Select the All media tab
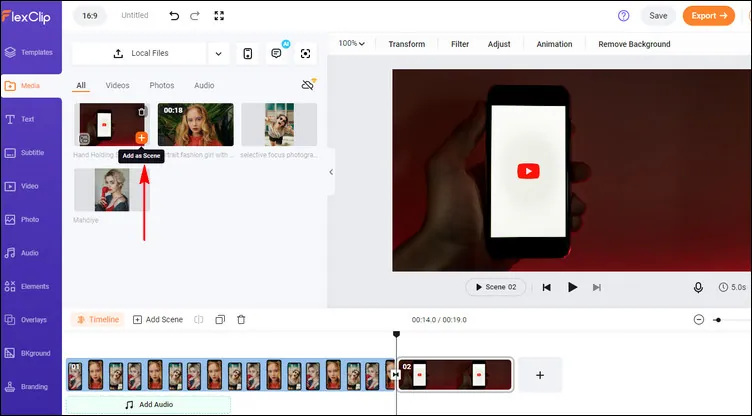This screenshot has height=416, width=752. 81,85
